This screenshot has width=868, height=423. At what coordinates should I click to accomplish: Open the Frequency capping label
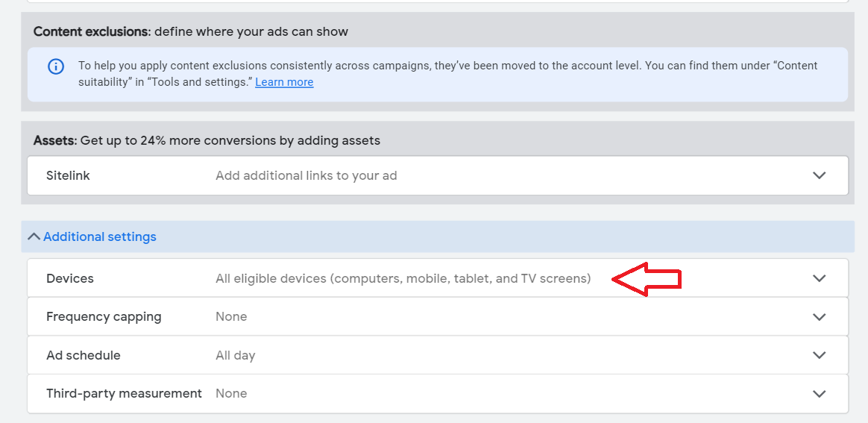104,317
